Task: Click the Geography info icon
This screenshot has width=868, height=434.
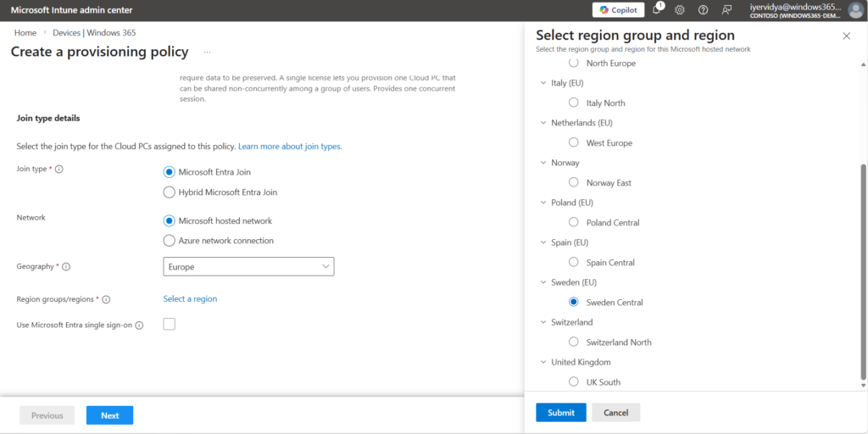Action: click(x=66, y=267)
